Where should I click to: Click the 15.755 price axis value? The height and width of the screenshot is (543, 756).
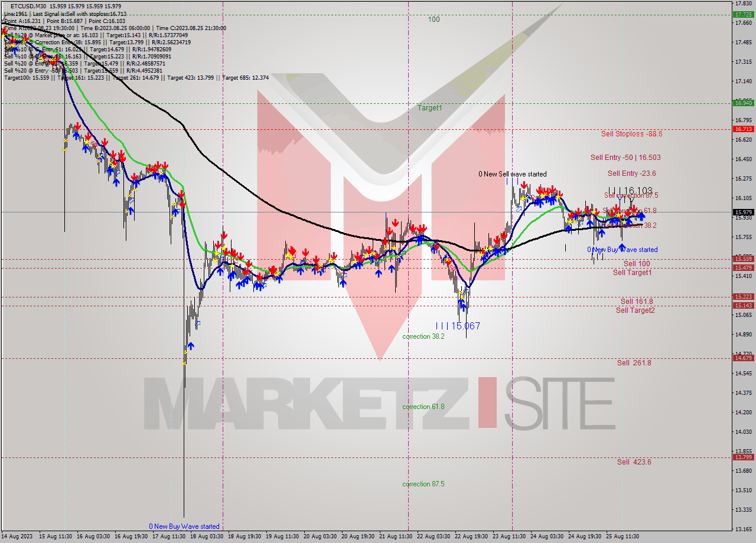tap(742, 237)
